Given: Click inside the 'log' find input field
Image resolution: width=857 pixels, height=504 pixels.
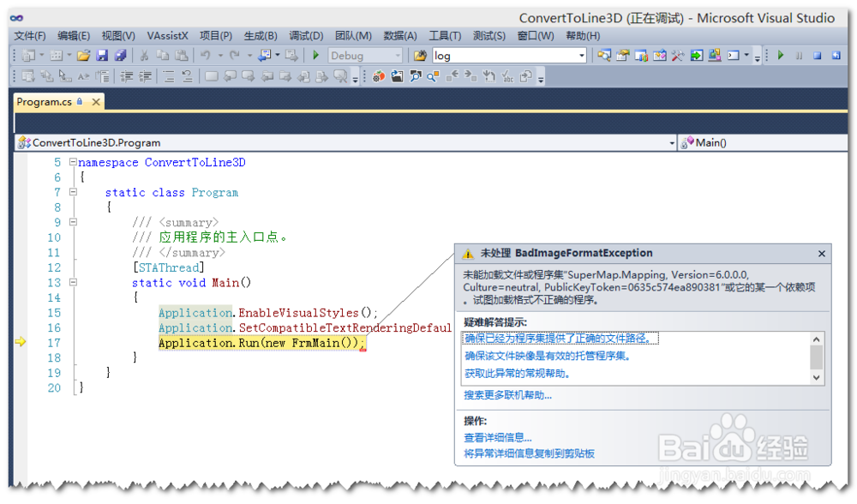Looking at the screenshot, I should click(505, 55).
